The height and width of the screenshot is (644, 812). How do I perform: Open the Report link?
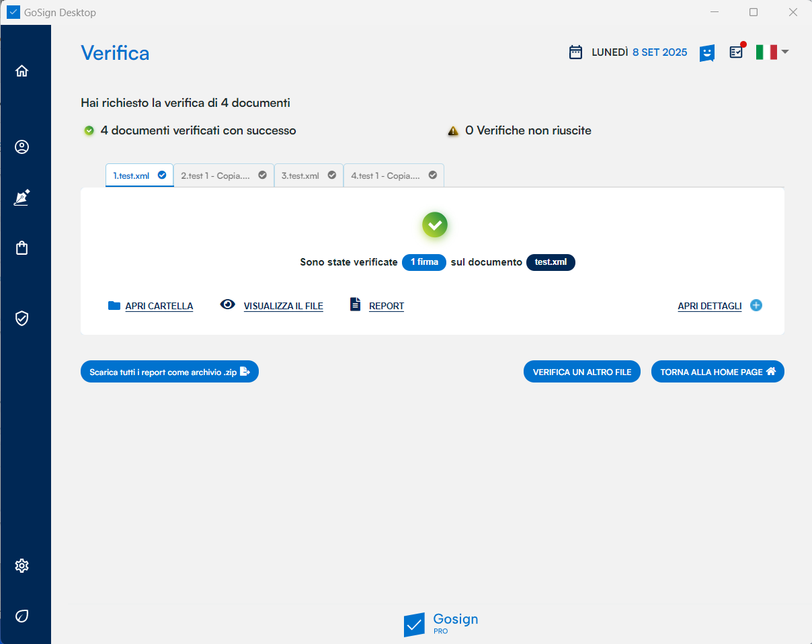tap(386, 306)
